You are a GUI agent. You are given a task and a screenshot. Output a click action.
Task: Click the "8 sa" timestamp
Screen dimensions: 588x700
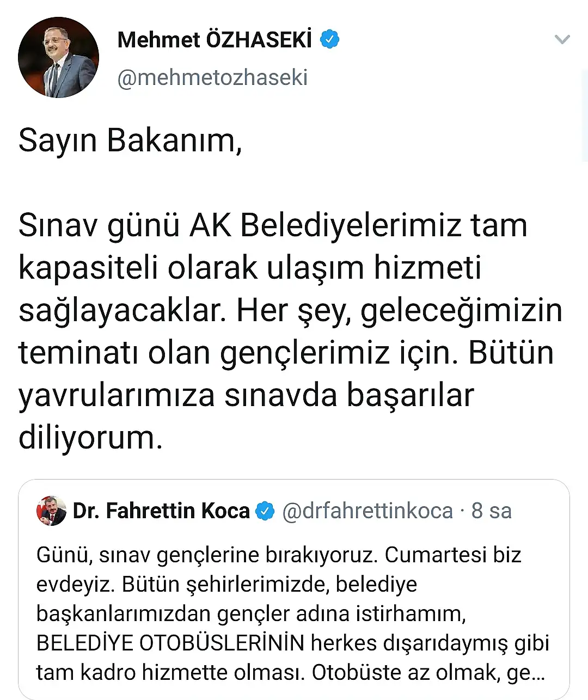[492, 511]
